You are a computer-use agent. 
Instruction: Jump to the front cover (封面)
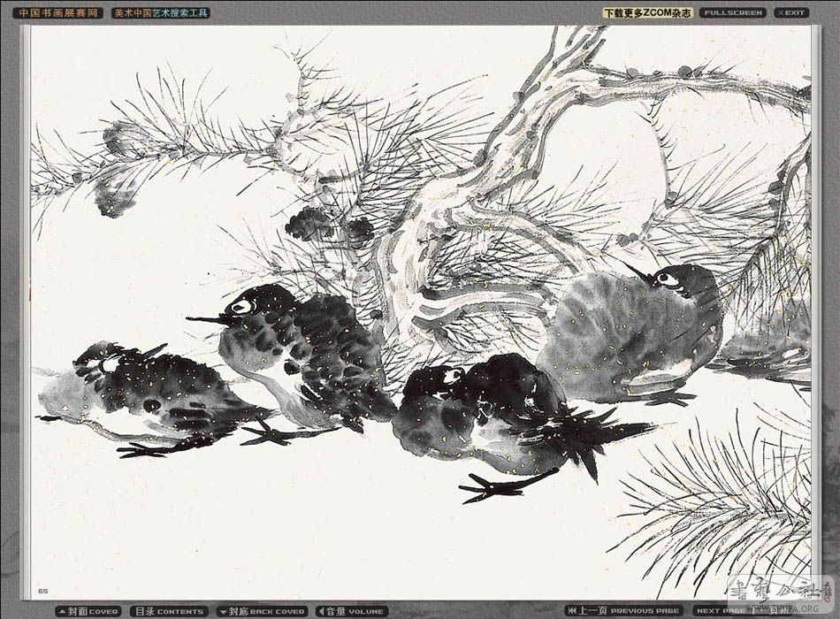tap(88, 611)
